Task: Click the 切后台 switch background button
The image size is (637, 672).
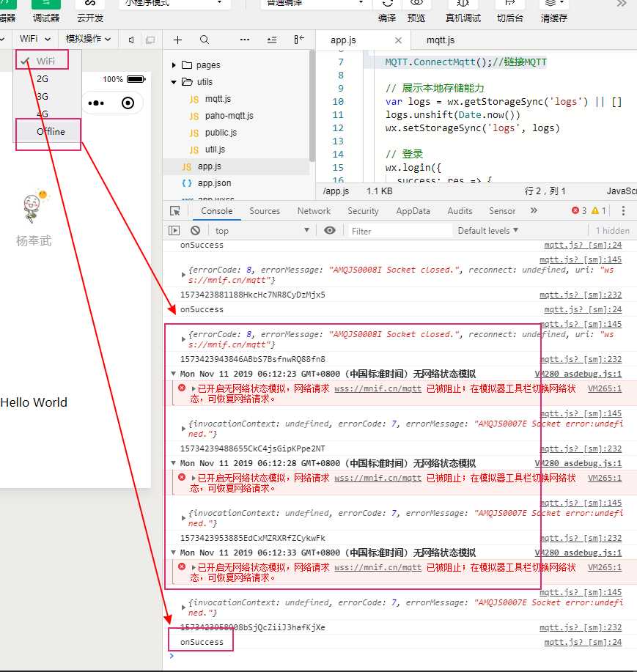Action: point(509,11)
